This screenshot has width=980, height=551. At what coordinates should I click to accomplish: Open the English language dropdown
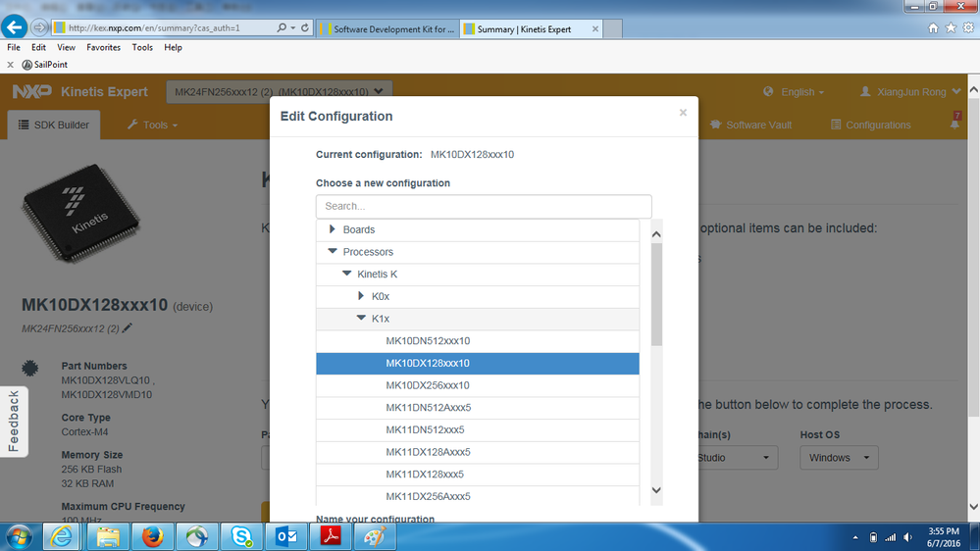click(x=794, y=92)
